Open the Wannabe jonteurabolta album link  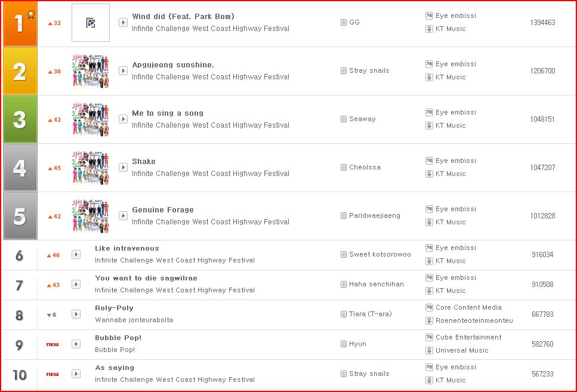pyautogui.click(x=134, y=320)
